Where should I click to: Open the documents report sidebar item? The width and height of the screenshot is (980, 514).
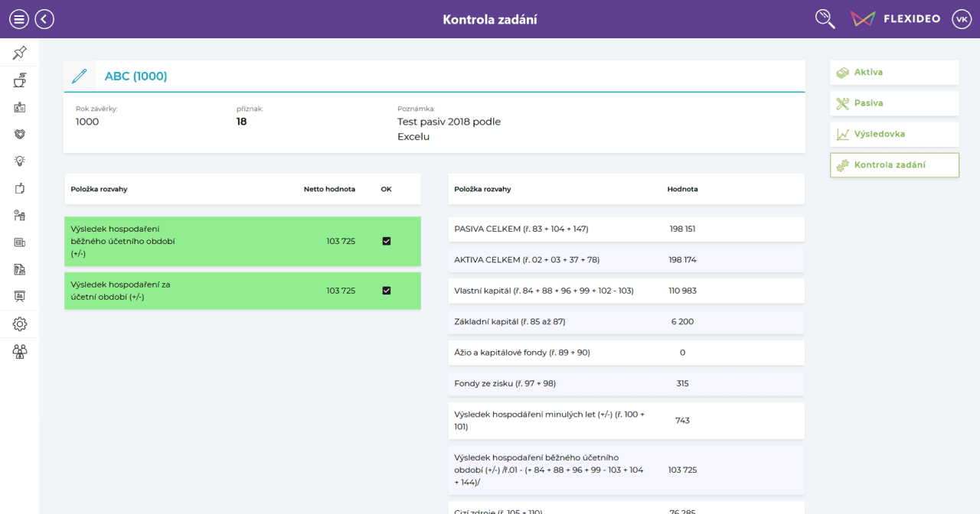coord(20,269)
